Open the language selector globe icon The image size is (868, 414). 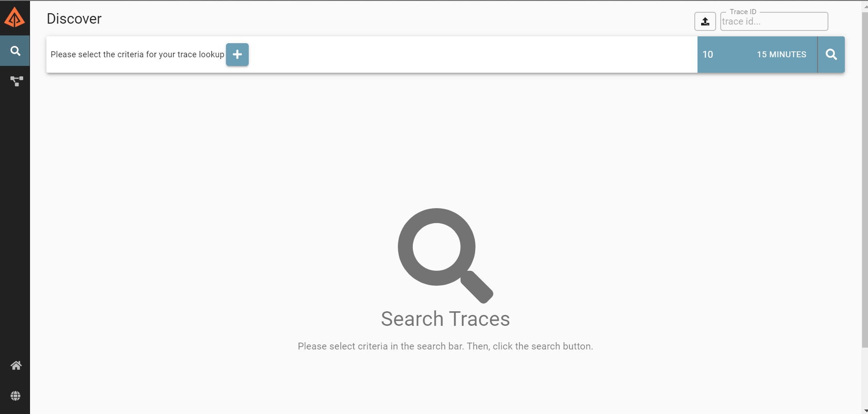click(x=15, y=396)
